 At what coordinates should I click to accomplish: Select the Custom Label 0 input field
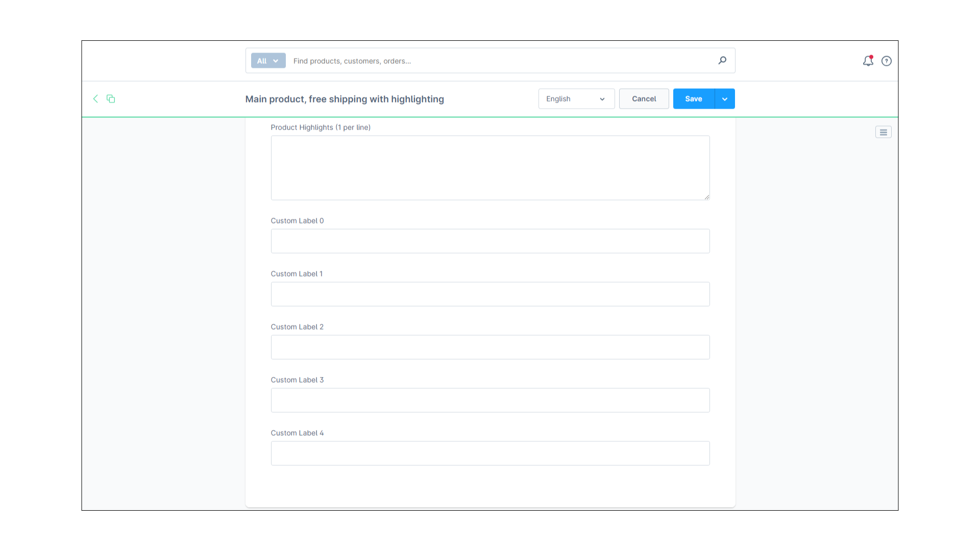point(490,241)
